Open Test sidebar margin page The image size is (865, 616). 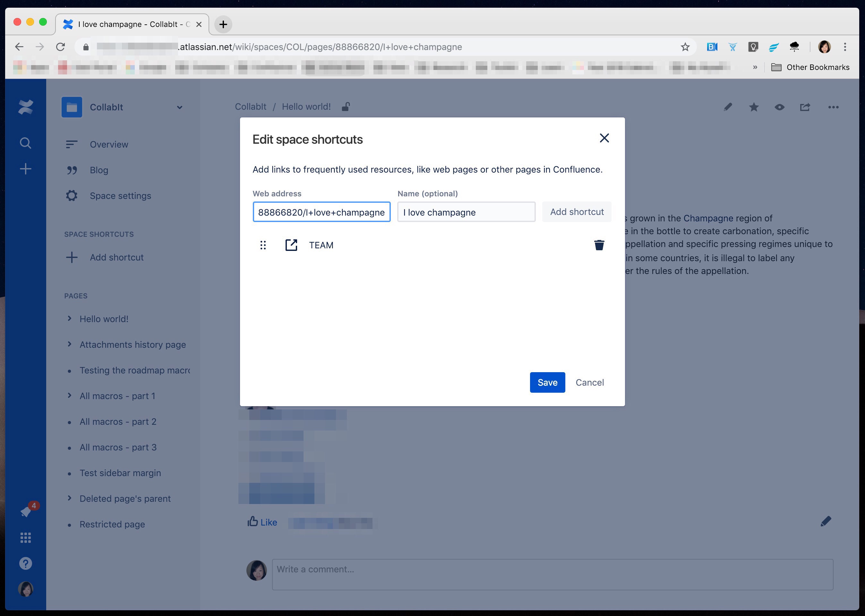click(120, 473)
